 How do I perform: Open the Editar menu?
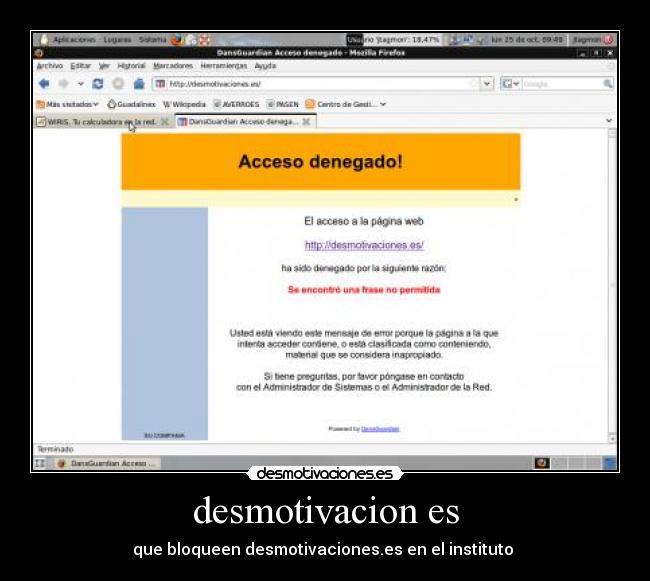(x=80, y=66)
